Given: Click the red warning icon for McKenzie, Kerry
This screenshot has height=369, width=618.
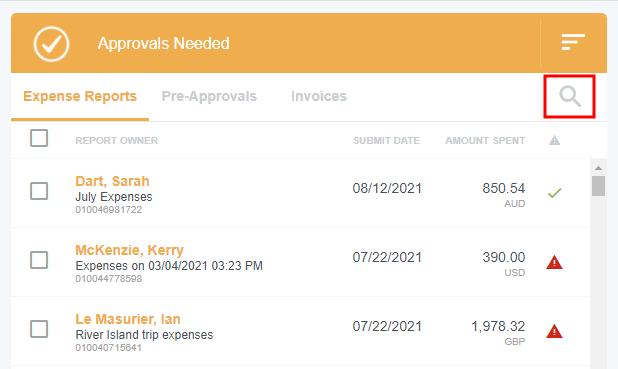Looking at the screenshot, I should [554, 262].
